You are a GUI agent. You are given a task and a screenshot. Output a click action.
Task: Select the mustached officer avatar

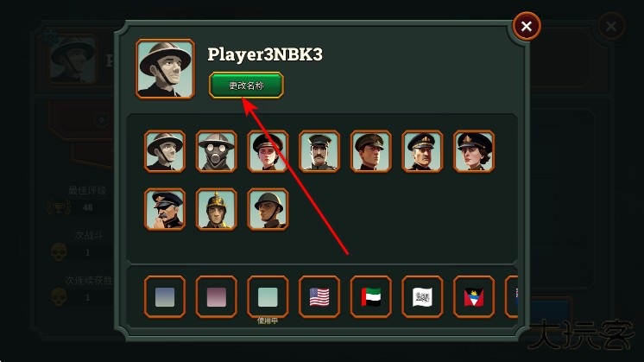[x=319, y=151]
